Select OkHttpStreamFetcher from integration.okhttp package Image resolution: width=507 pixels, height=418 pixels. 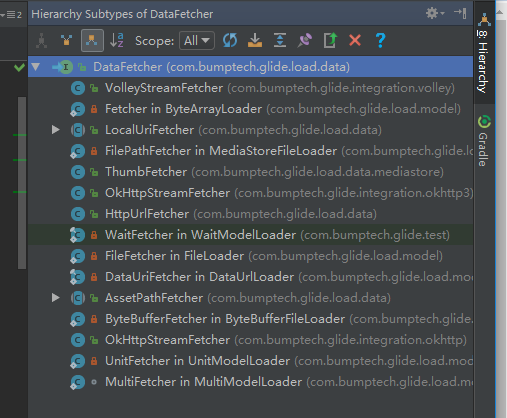[250, 340]
